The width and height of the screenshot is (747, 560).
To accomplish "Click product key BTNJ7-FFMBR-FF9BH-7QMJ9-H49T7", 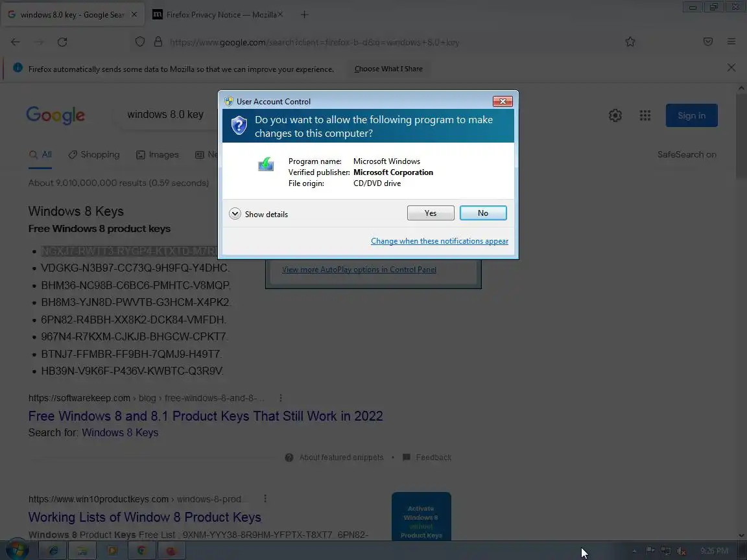I will point(131,355).
